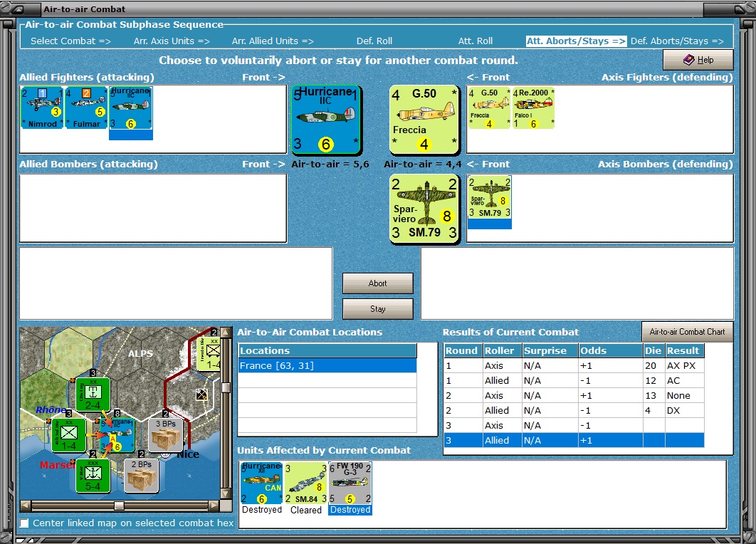Screen dimensions: 756x544
Task: Click the Locations column header
Action: point(327,350)
